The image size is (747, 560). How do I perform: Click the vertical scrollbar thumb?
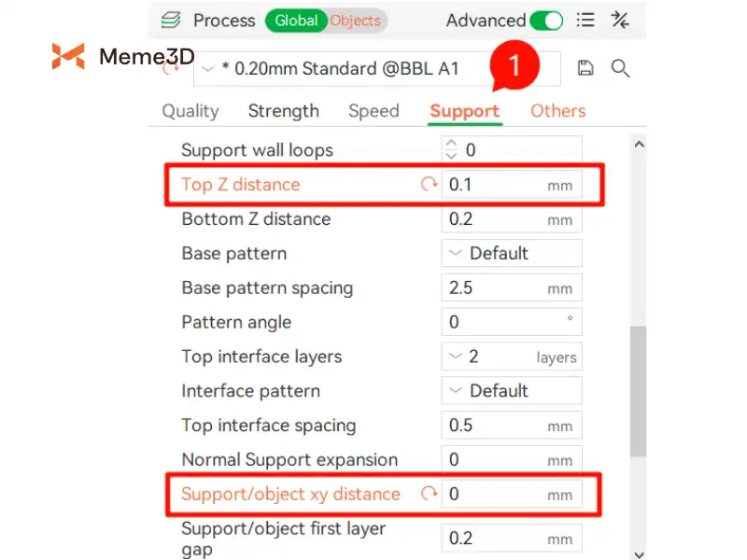(x=638, y=392)
